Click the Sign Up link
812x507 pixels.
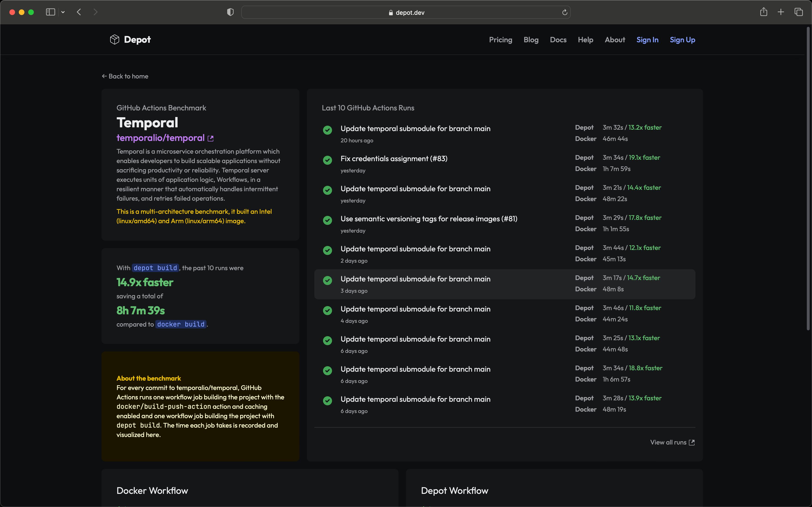click(x=682, y=39)
